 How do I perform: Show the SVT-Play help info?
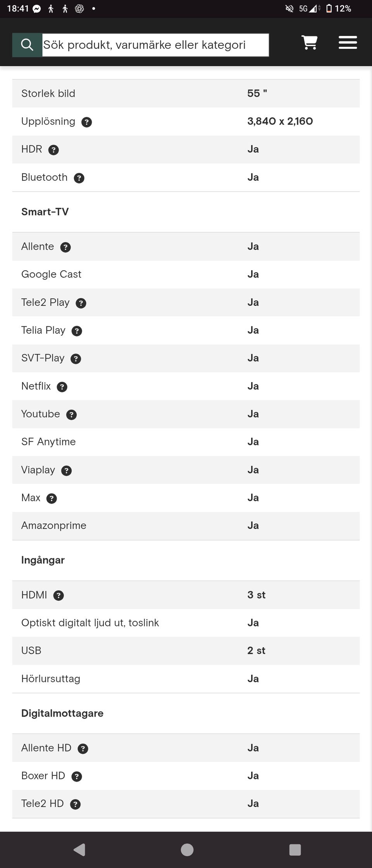(76, 359)
